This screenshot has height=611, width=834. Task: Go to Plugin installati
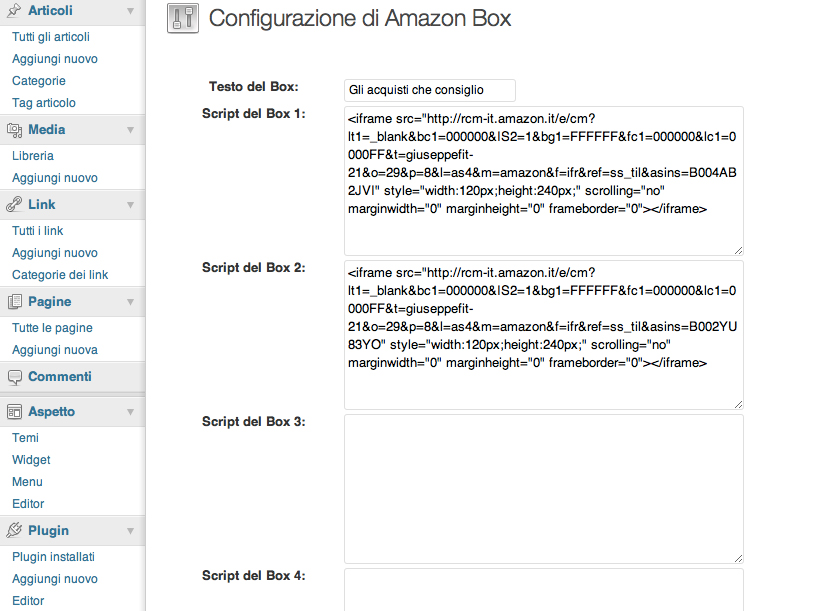click(x=53, y=557)
